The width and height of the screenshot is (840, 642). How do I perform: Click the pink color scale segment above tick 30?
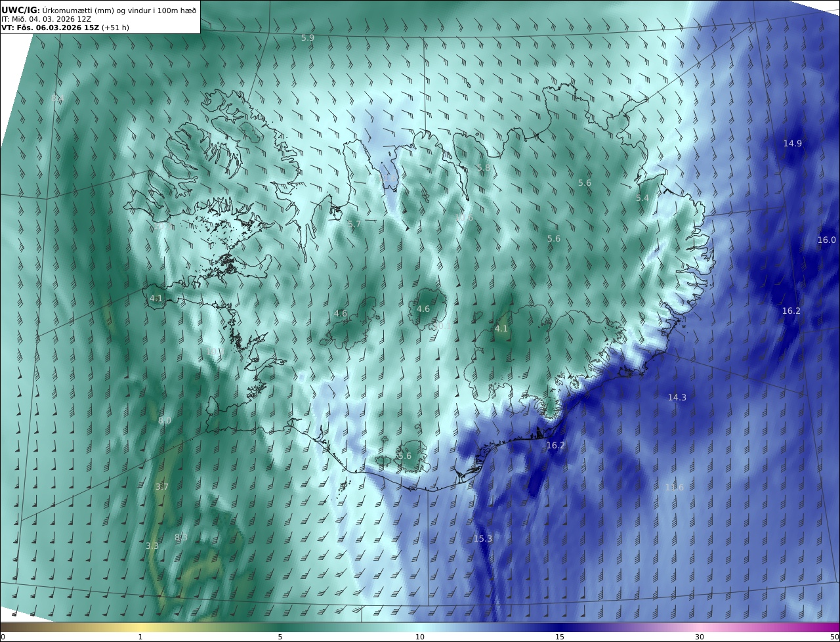click(x=700, y=627)
